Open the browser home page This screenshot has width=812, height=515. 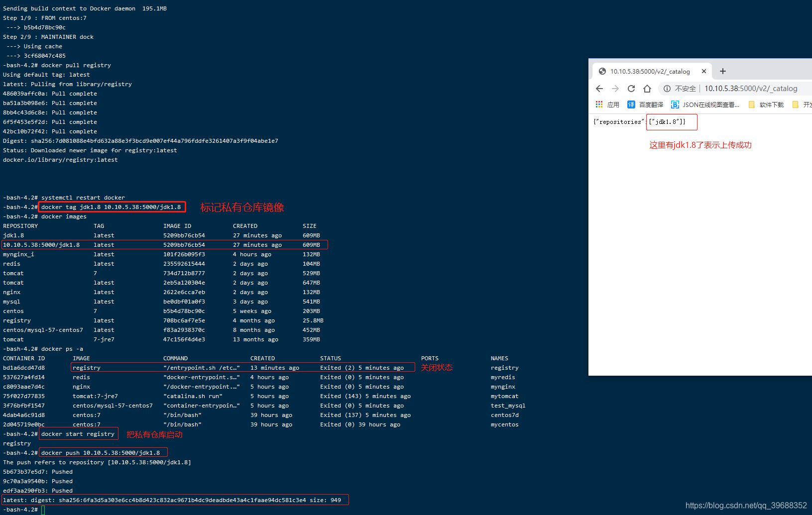tap(647, 89)
